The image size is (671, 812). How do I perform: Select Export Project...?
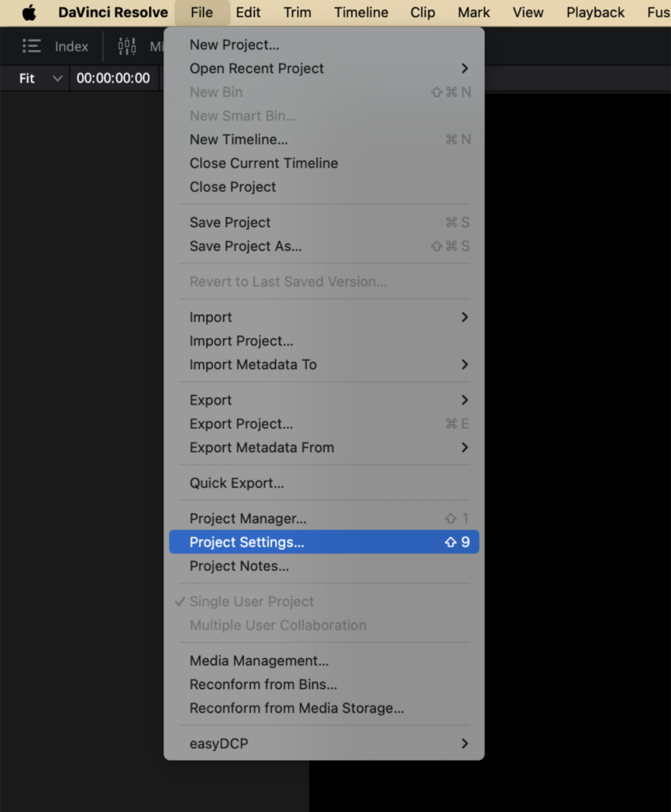point(324,424)
